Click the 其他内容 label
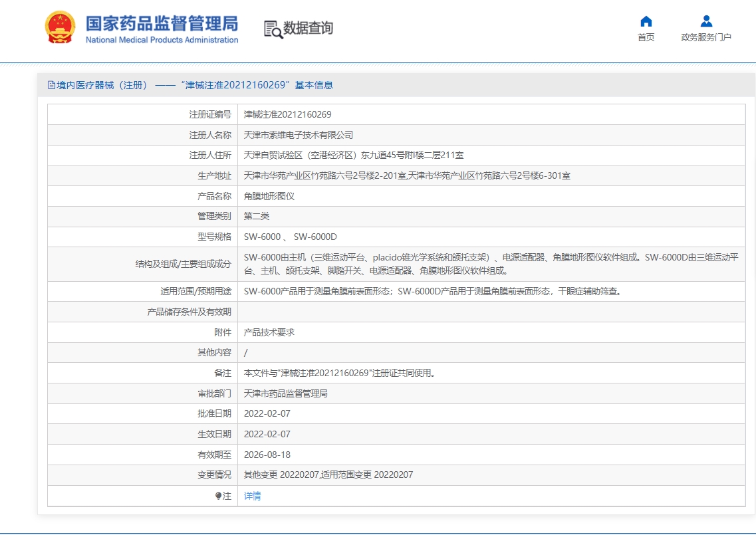This screenshot has height=535, width=756. 215,353
